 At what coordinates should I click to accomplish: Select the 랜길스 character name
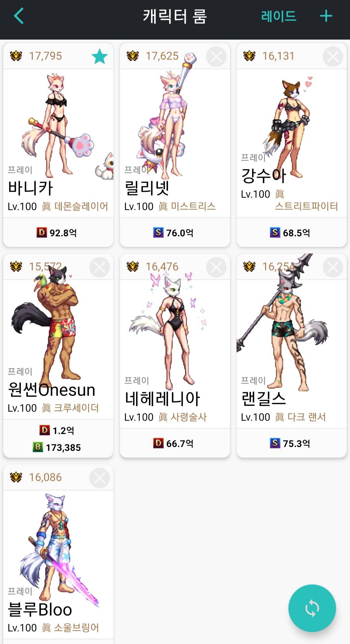(x=263, y=399)
